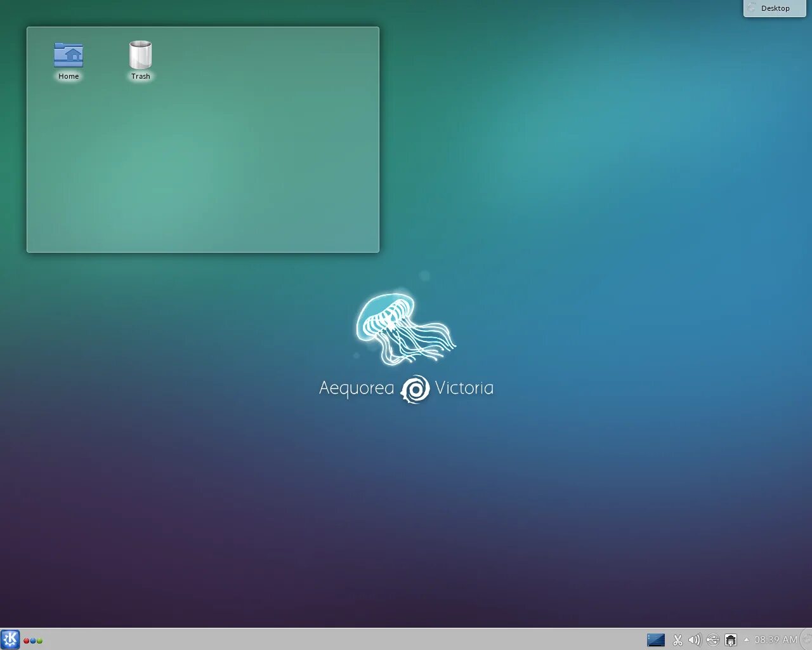Open the volume speaker tray icon
The height and width of the screenshot is (650, 812).
695,640
